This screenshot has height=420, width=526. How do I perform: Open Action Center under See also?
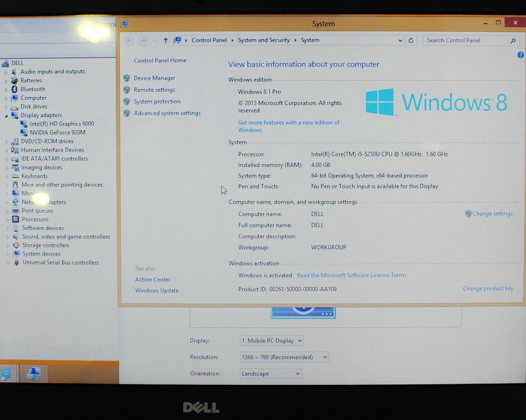point(153,279)
